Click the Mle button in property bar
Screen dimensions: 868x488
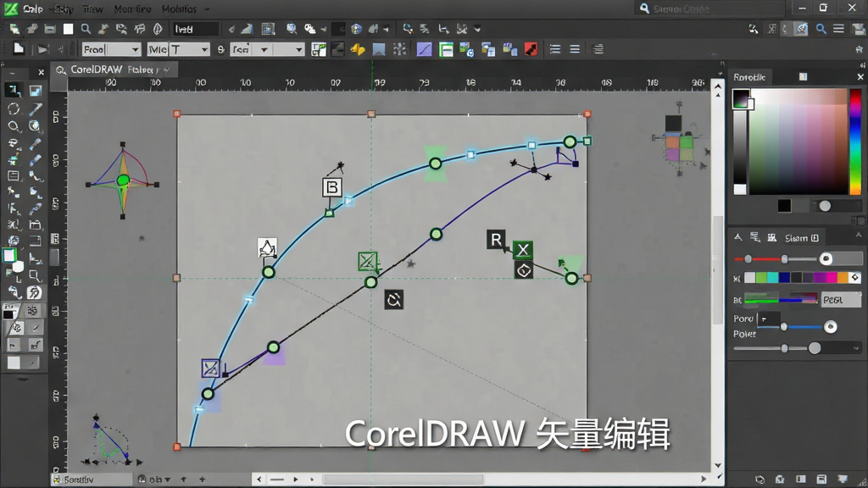click(x=157, y=50)
